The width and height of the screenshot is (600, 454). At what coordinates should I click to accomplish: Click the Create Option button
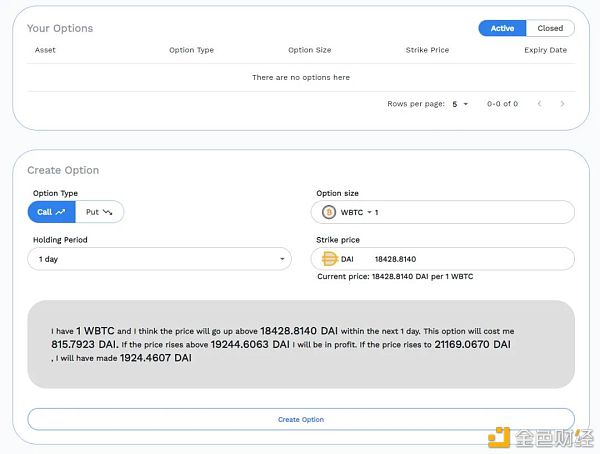click(x=301, y=420)
